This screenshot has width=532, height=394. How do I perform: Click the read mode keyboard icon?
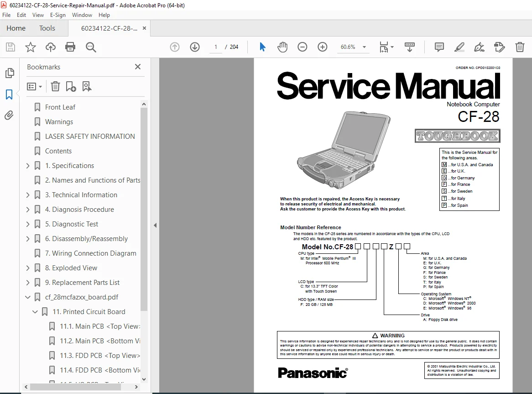pos(410,47)
